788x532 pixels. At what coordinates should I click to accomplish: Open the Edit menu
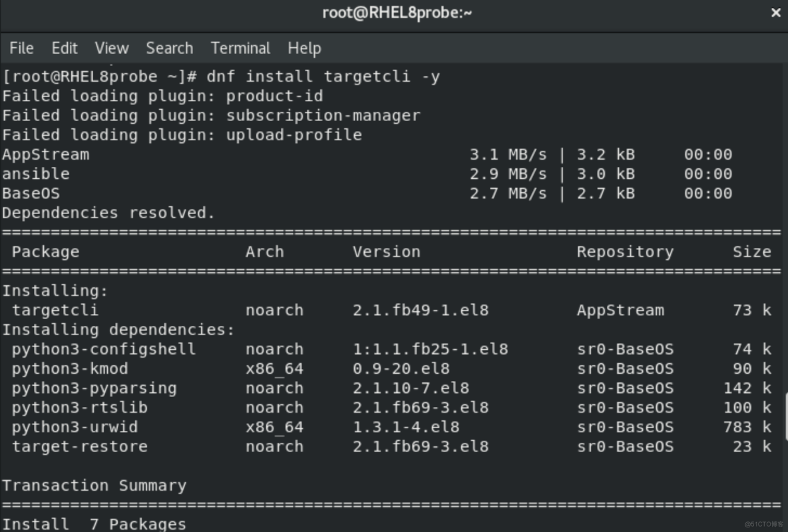[65, 49]
